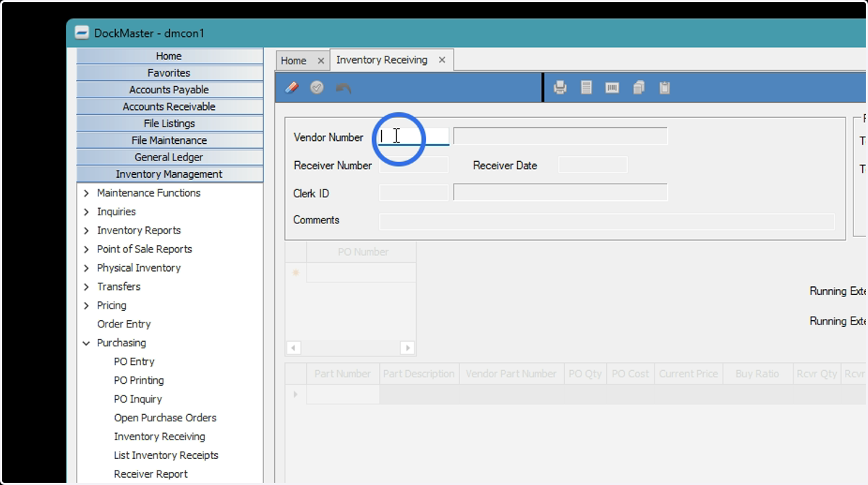Click the copy pages icon

pyautogui.click(x=639, y=87)
